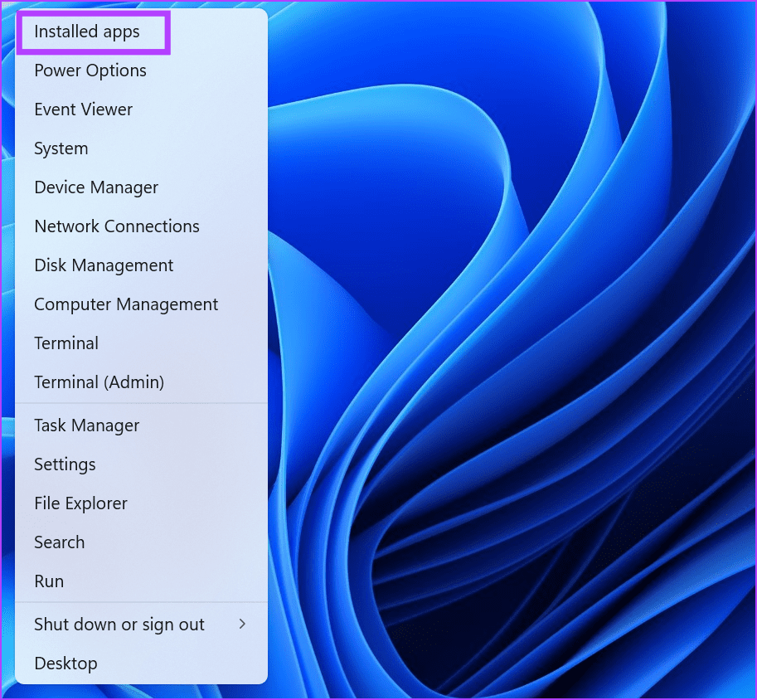Image resolution: width=757 pixels, height=700 pixels.
Task: Open the Run dialog
Action: pyautogui.click(x=48, y=581)
